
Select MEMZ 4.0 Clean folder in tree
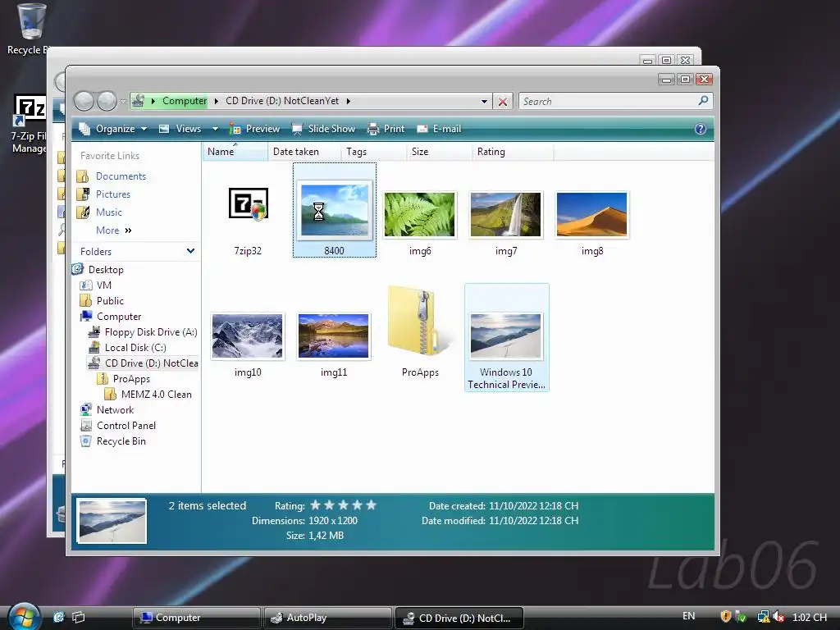point(156,394)
